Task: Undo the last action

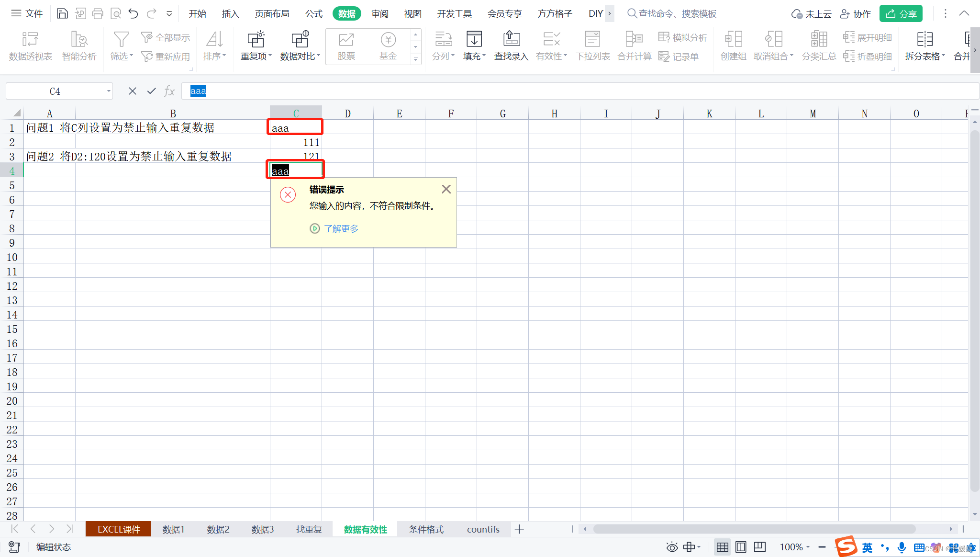Action: pos(133,13)
